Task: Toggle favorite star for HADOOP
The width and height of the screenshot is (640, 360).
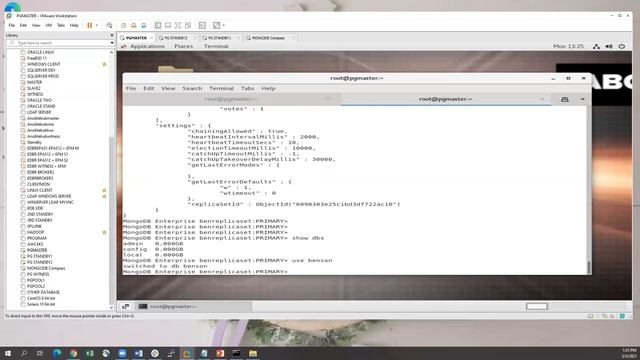Action: coord(104,232)
